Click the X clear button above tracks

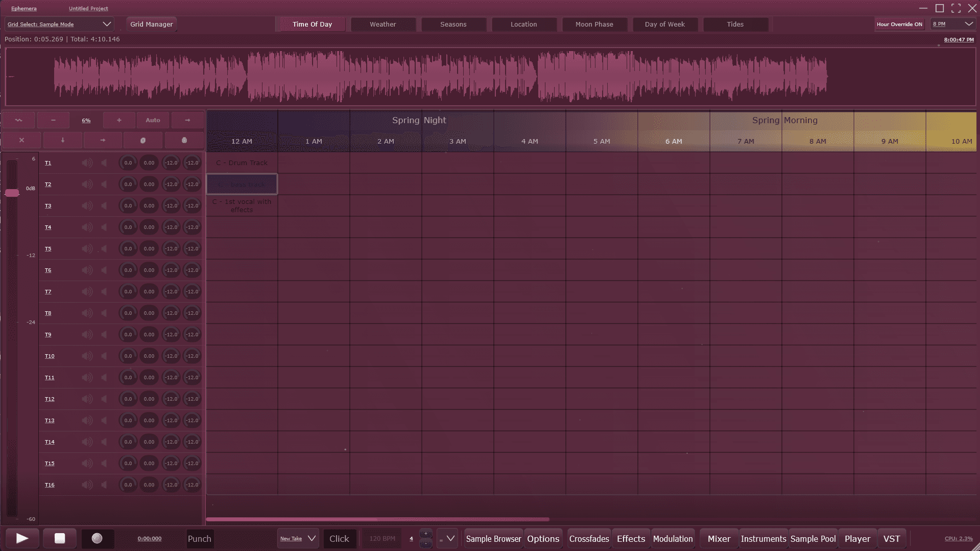21,140
